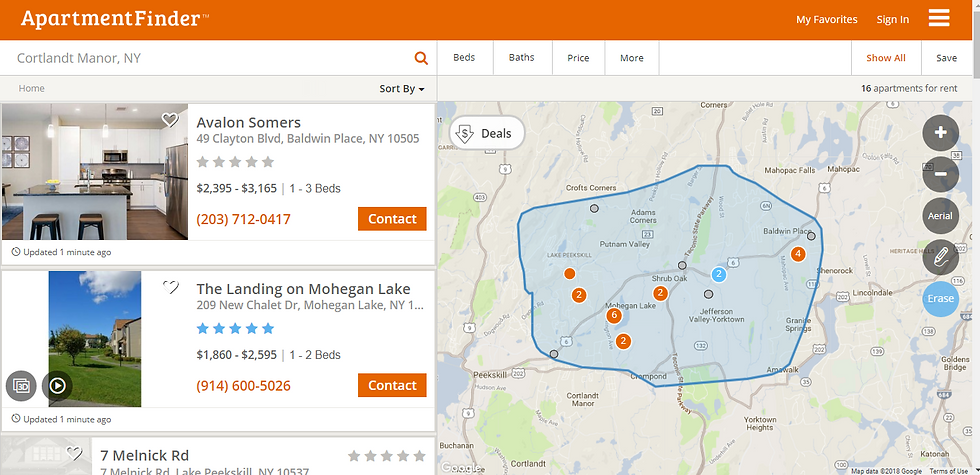
Task: Click gray pin near Peekskill
Action: (x=554, y=354)
